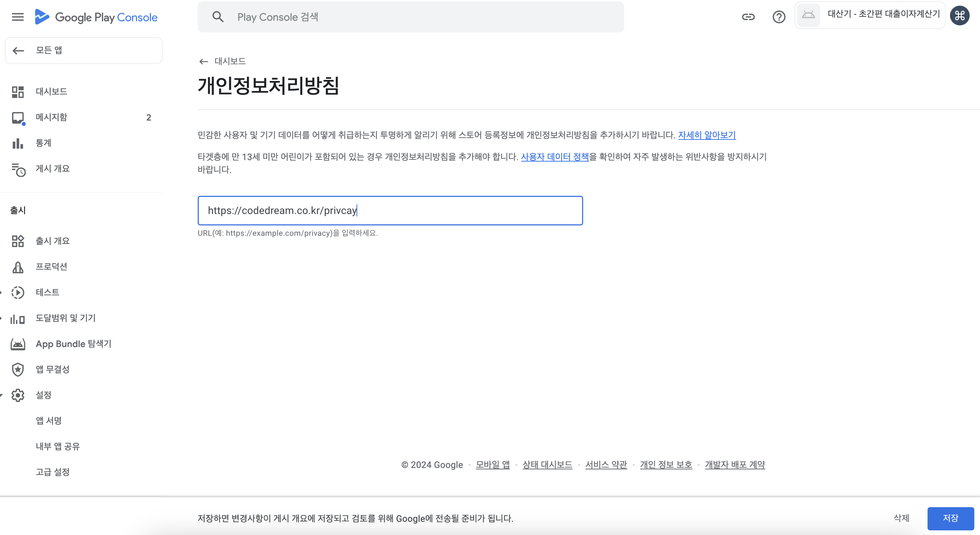Image resolution: width=980 pixels, height=535 pixels.
Task: Click the copy link icon in header
Action: [748, 17]
